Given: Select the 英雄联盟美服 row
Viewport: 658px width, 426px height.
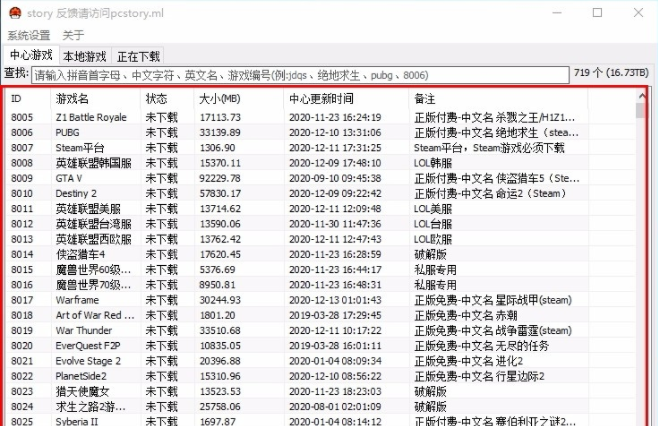Looking at the screenshot, I should click(321, 209).
